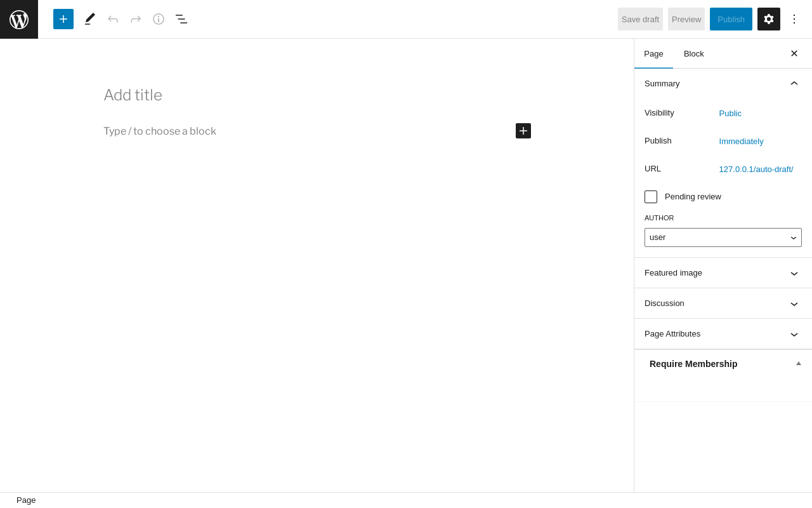Set publish date via Immediately link
Viewport: 812px width, 508px height.
tap(741, 142)
